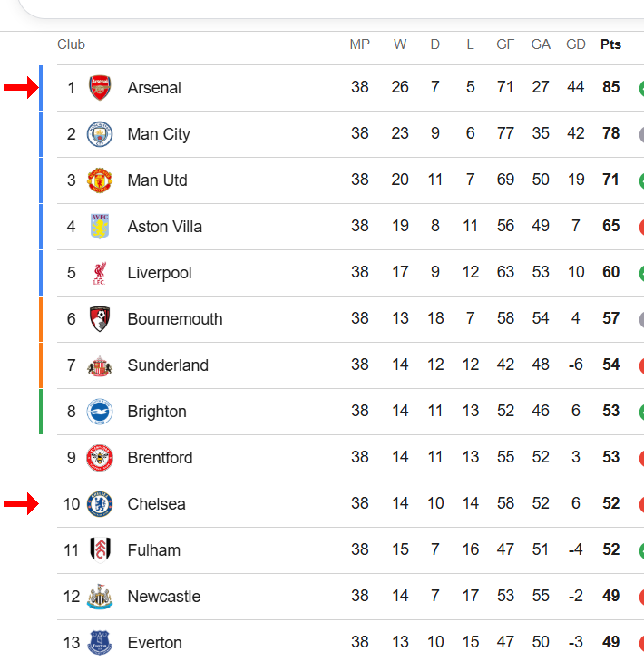Click the Arsenal club crest

pyautogui.click(x=100, y=88)
